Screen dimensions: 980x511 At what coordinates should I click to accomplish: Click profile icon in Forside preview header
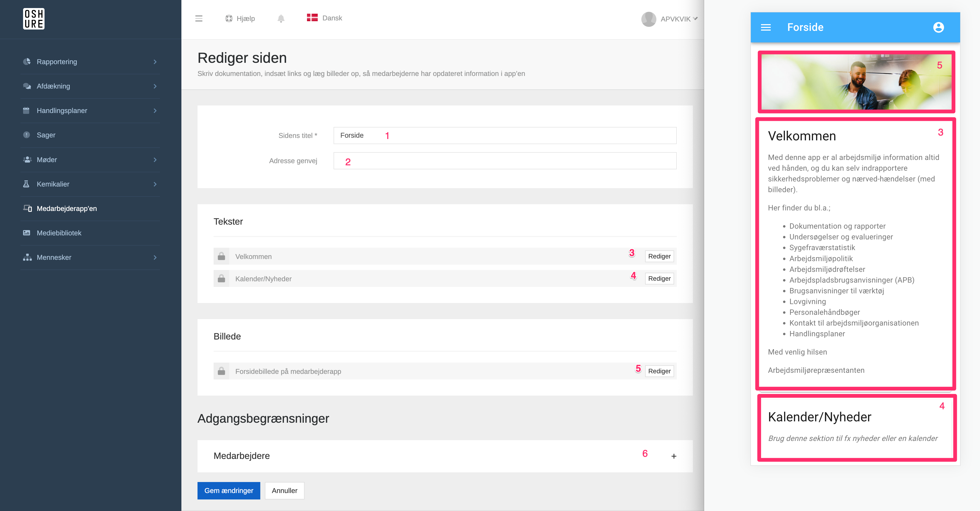point(938,27)
